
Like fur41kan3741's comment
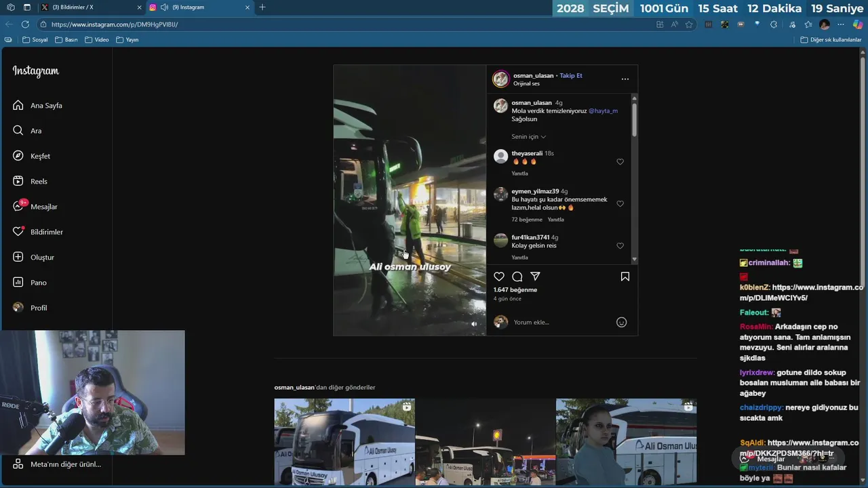pyautogui.click(x=620, y=246)
